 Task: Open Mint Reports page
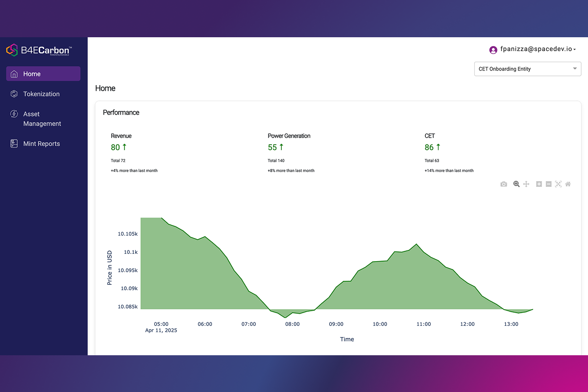tap(42, 144)
